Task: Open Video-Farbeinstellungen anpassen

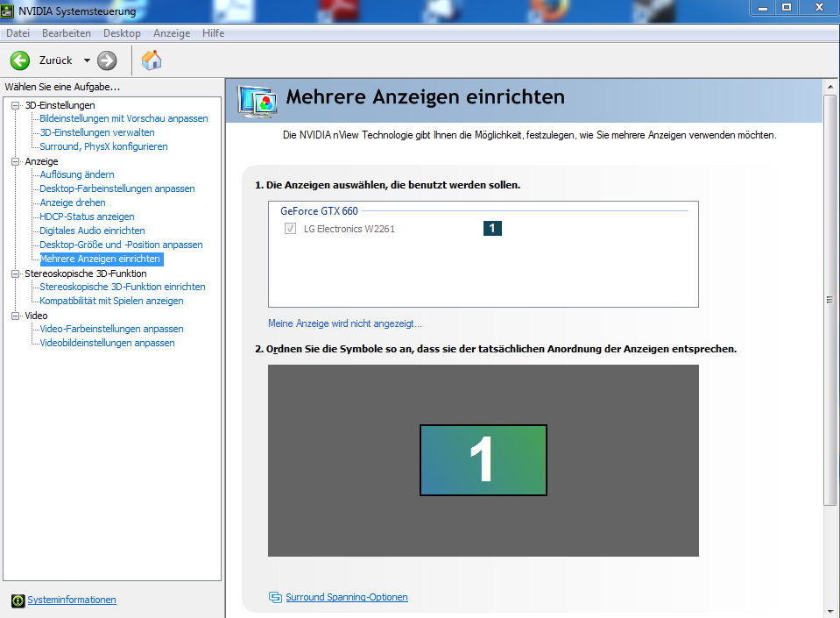Action: coord(111,329)
